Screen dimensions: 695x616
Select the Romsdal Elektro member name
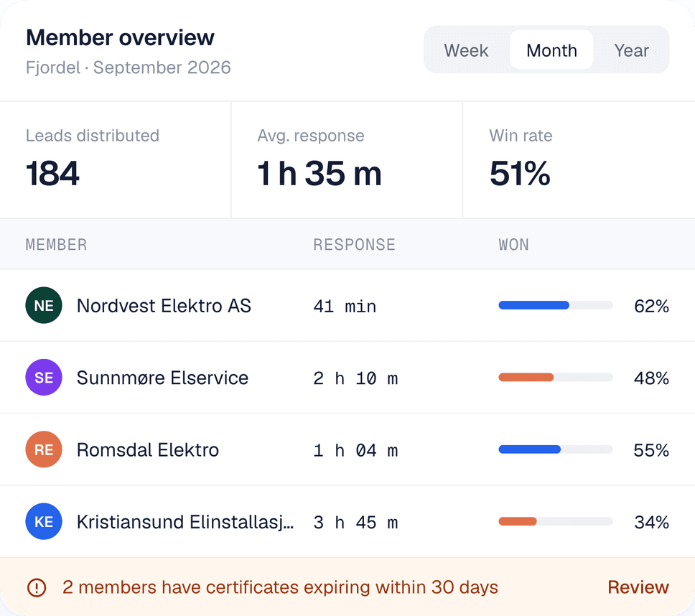point(148,450)
